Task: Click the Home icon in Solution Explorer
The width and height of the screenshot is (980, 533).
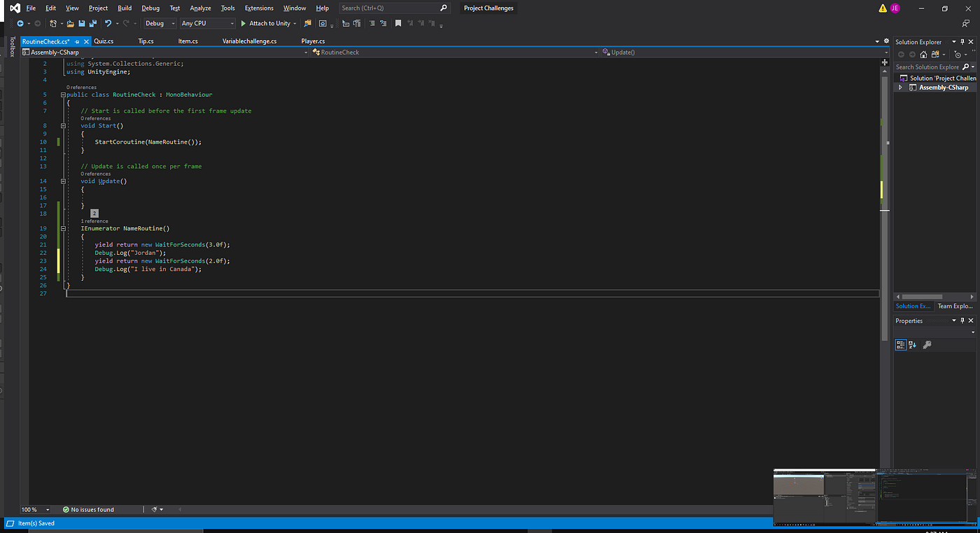Action: 923,54
